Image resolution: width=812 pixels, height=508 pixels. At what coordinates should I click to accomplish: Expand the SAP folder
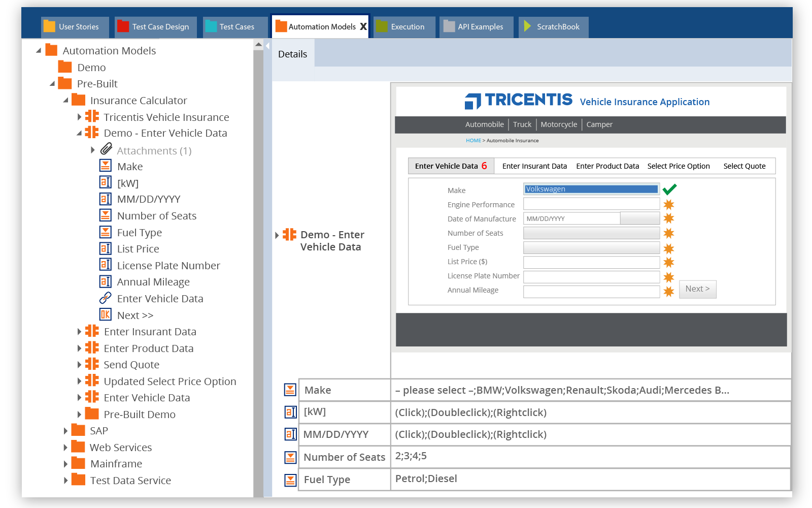coord(65,431)
